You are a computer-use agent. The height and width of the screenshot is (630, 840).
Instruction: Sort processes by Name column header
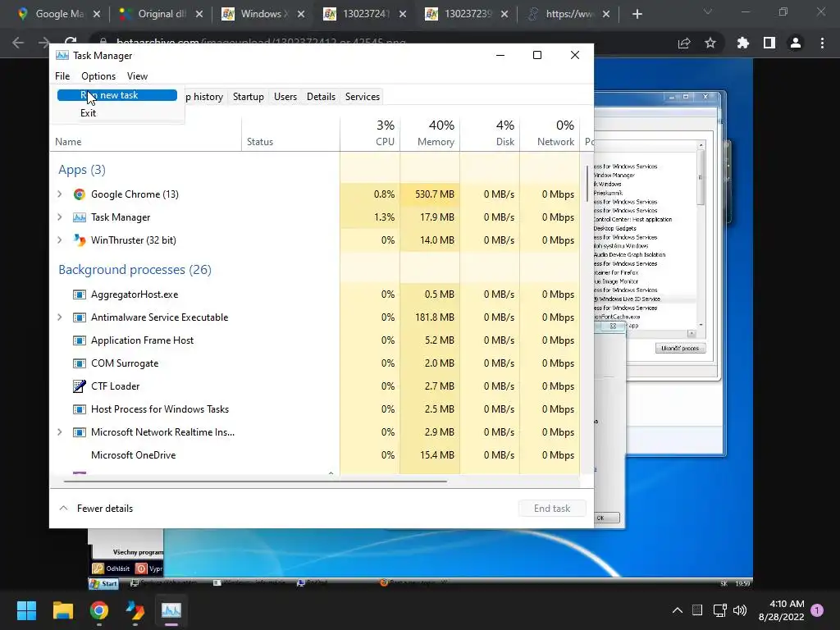click(146, 141)
